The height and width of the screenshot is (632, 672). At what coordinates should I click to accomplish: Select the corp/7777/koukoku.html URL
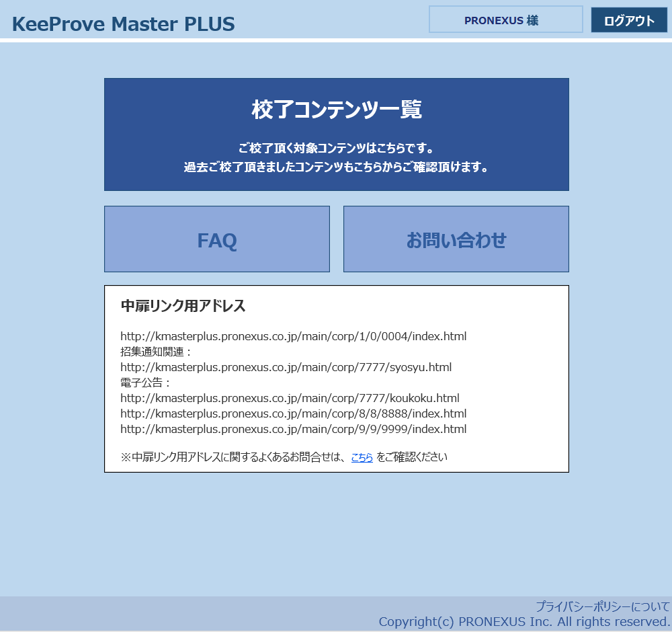tap(290, 398)
